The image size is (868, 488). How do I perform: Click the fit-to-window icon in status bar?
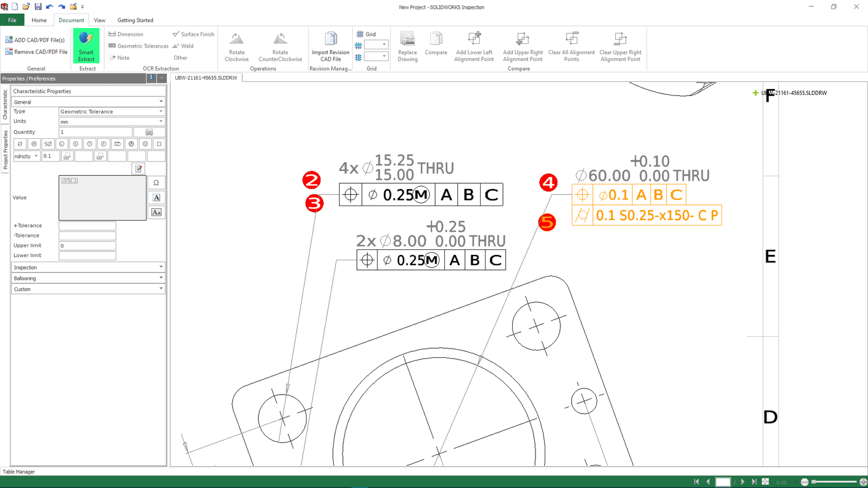pos(765,481)
